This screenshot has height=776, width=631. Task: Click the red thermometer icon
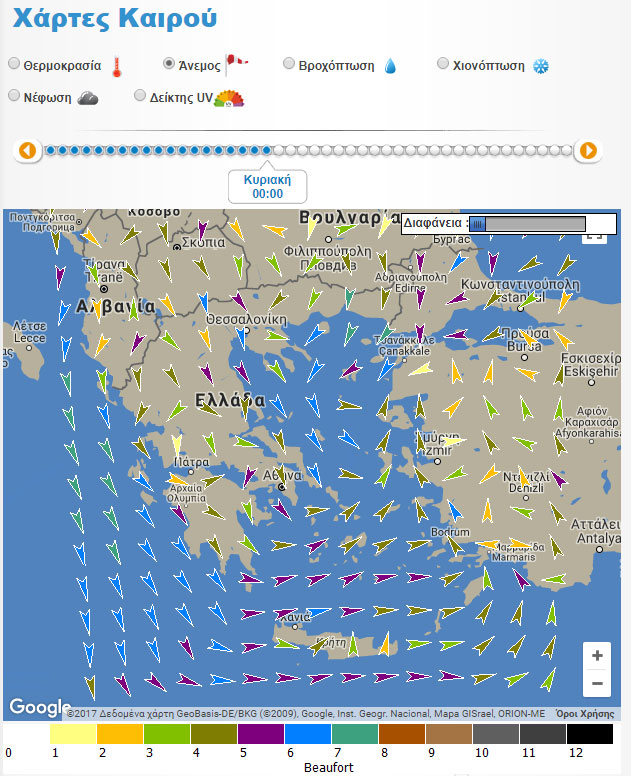(116, 67)
